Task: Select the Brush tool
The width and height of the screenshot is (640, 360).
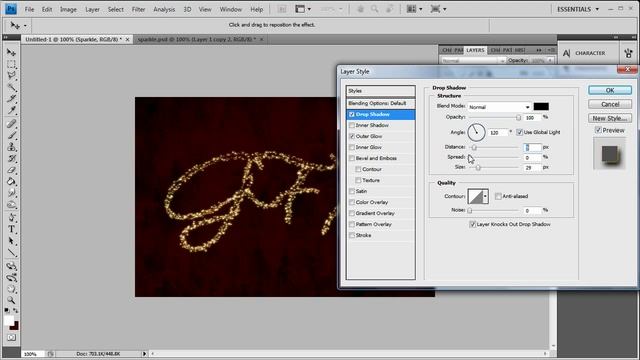Action: [11, 135]
